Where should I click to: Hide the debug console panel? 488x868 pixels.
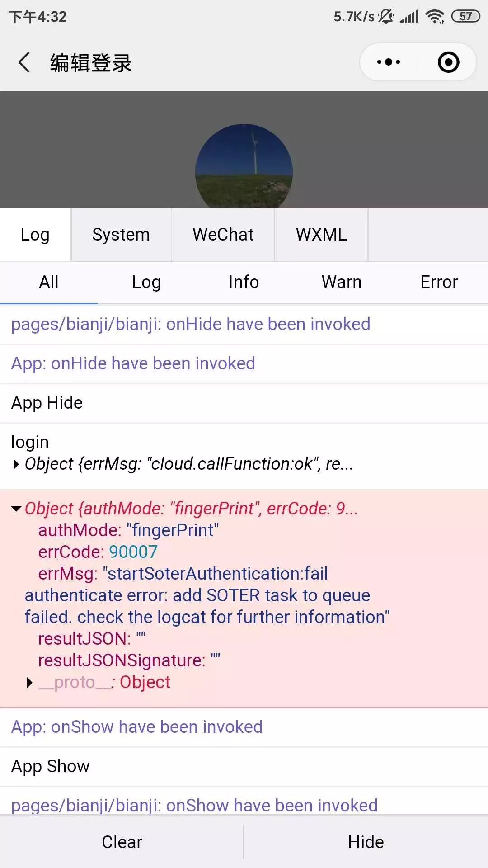pyautogui.click(x=366, y=842)
